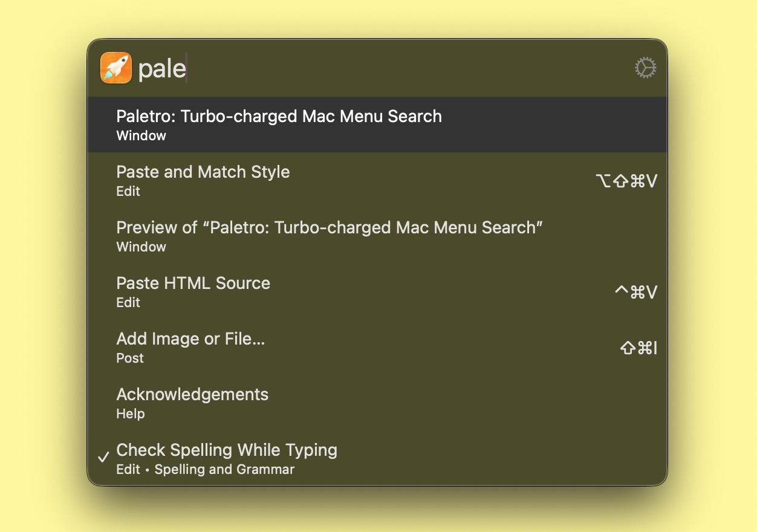Image resolution: width=757 pixels, height=532 pixels.
Task: Click the Help subtitle under Acknowledgements
Action: click(x=131, y=414)
